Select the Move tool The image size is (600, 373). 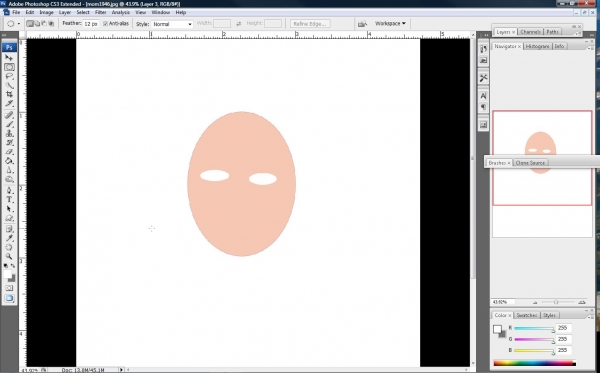9,58
